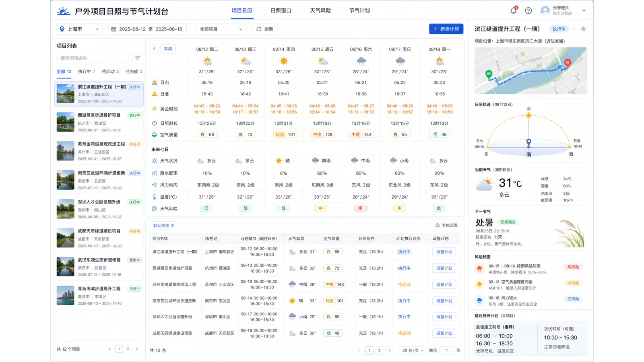644x362 pixels.
Task: Click the 08/14 周四 sunny weather icon
Action: point(284,61)
